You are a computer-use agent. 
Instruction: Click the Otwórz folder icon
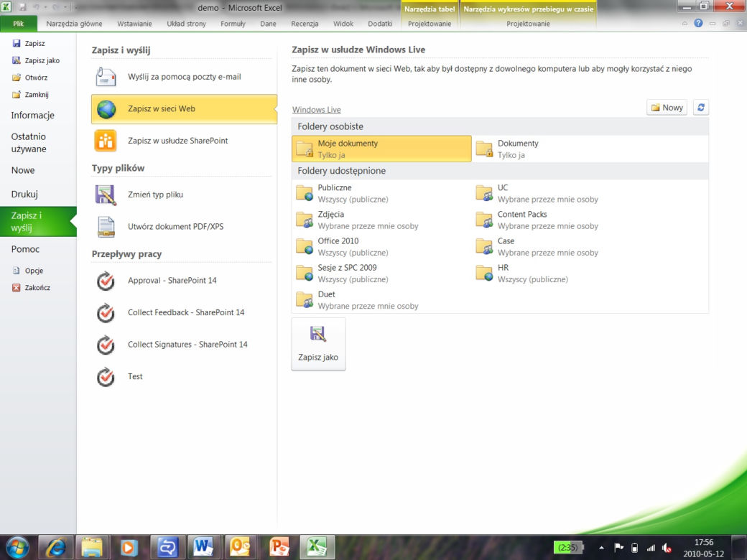tap(17, 78)
